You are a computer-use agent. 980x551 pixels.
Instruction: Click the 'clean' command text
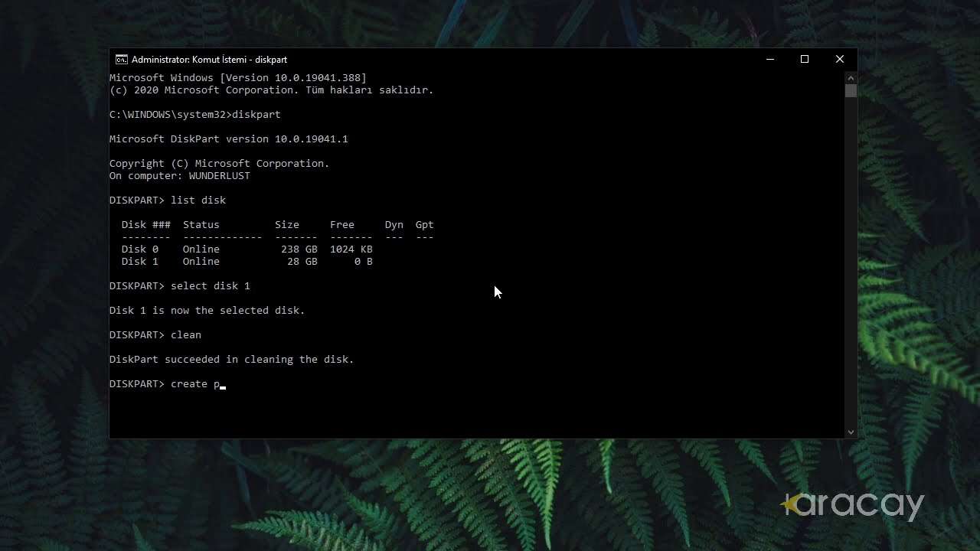pos(186,335)
